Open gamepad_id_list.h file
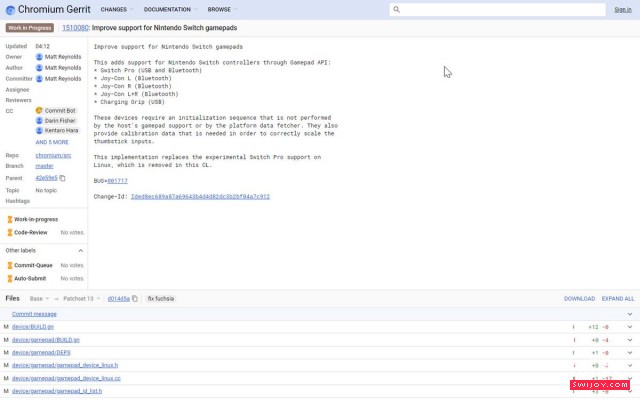Image resolution: width=640 pixels, height=400 pixels. pyautogui.click(x=57, y=391)
